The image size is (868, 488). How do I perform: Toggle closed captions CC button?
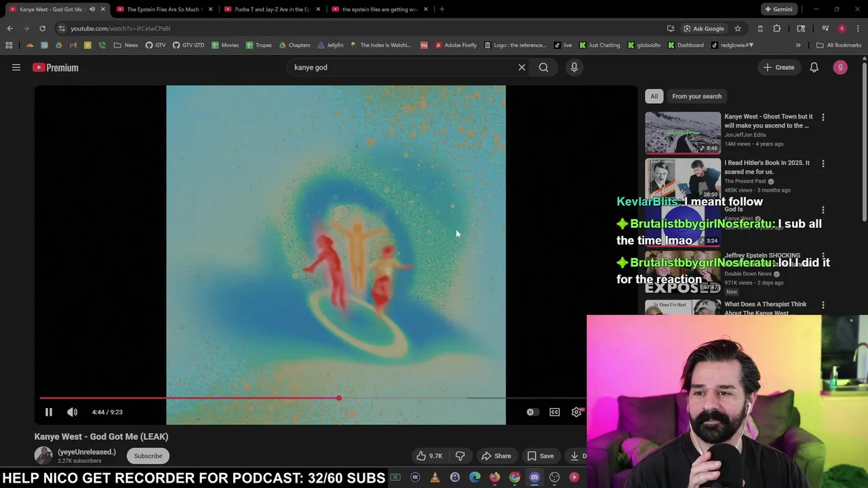[555, 412]
